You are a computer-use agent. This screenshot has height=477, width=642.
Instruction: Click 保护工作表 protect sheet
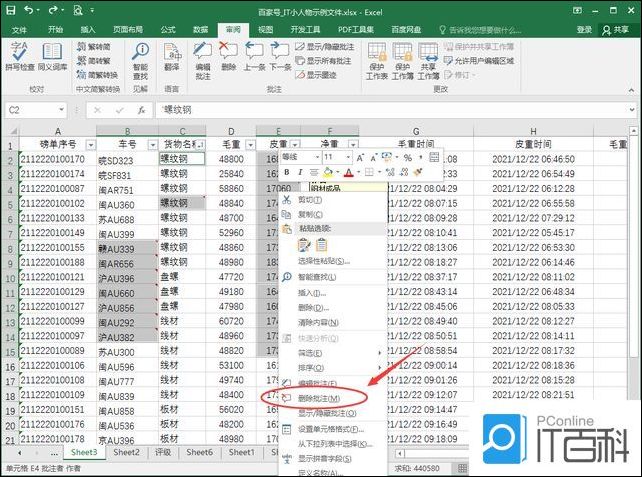[377, 61]
